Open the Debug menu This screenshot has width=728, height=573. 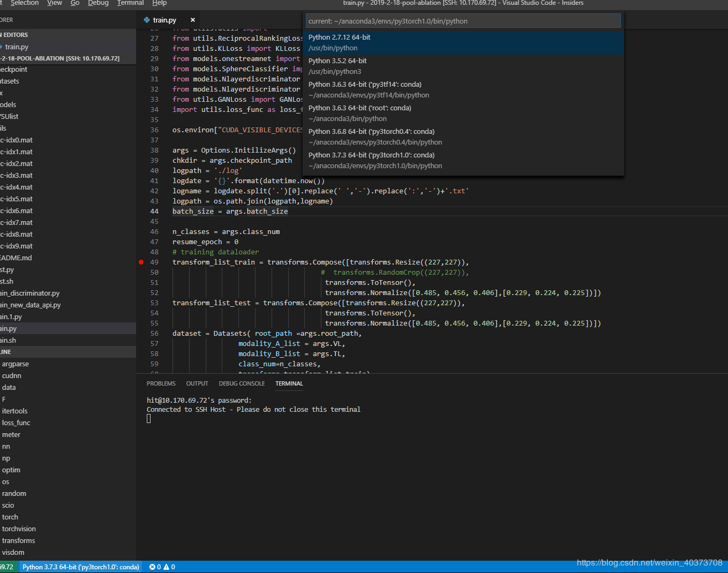[98, 3]
